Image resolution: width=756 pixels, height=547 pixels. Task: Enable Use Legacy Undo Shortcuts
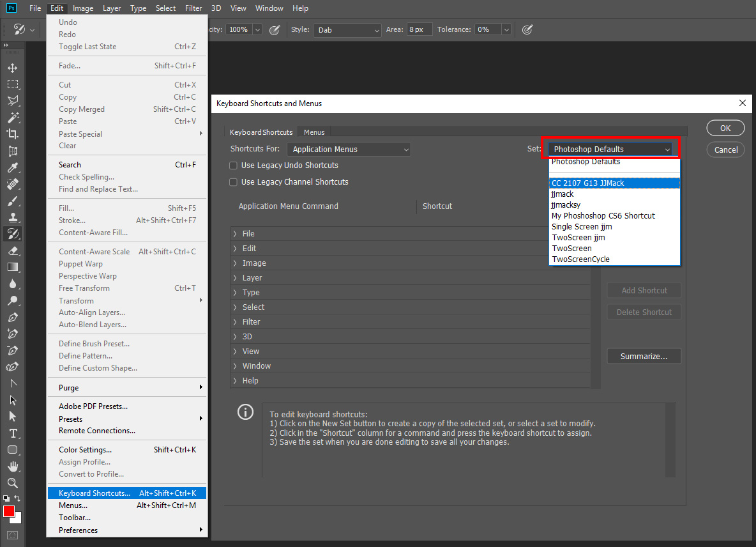pyautogui.click(x=233, y=165)
